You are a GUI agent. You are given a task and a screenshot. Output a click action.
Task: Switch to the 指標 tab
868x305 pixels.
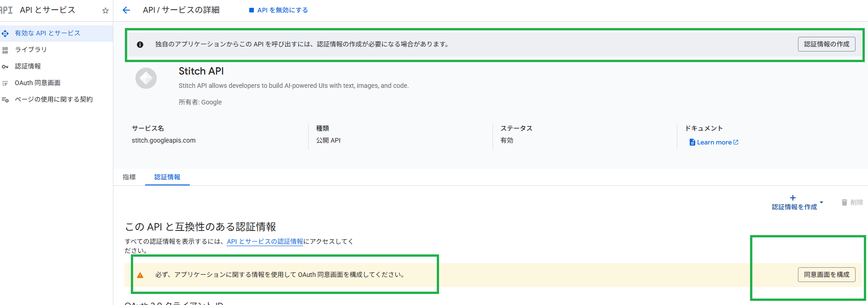(x=129, y=177)
